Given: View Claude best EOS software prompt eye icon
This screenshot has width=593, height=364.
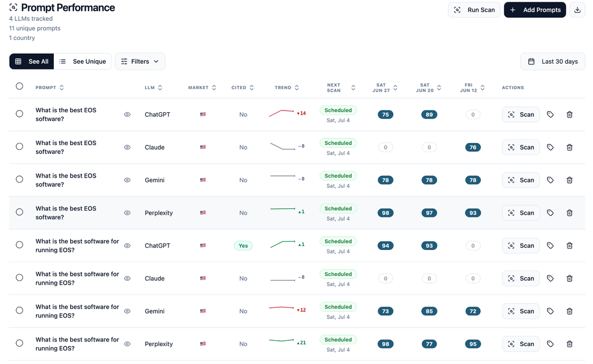Looking at the screenshot, I should (x=127, y=148).
